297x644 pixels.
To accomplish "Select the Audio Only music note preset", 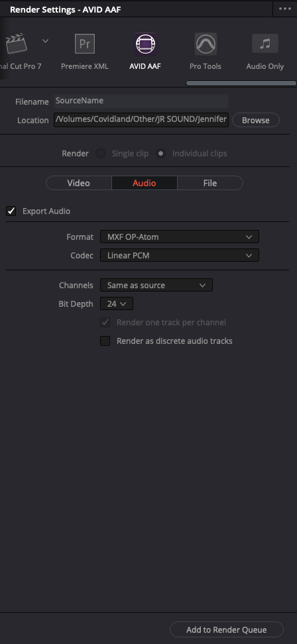I will pyautogui.click(x=265, y=44).
